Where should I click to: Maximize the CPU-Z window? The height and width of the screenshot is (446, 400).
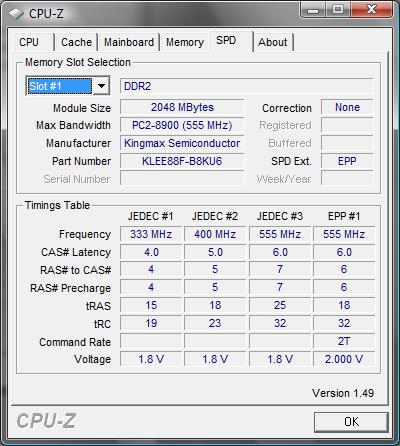(338, 10)
